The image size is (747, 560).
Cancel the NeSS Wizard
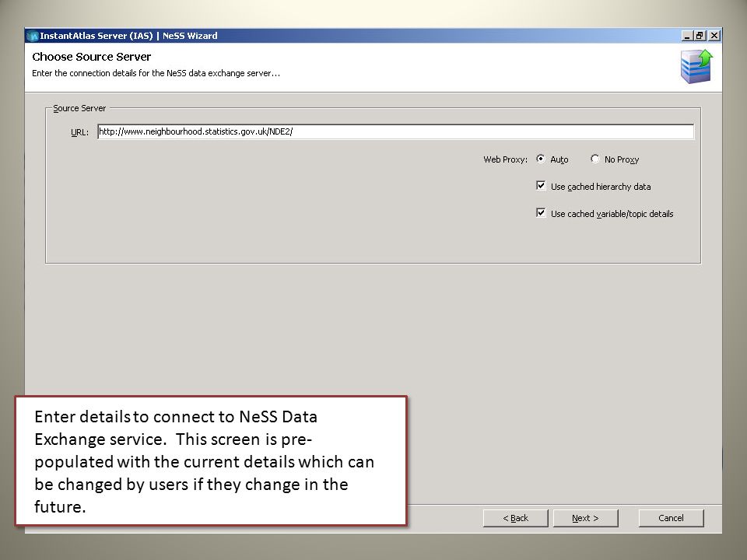coord(671,518)
